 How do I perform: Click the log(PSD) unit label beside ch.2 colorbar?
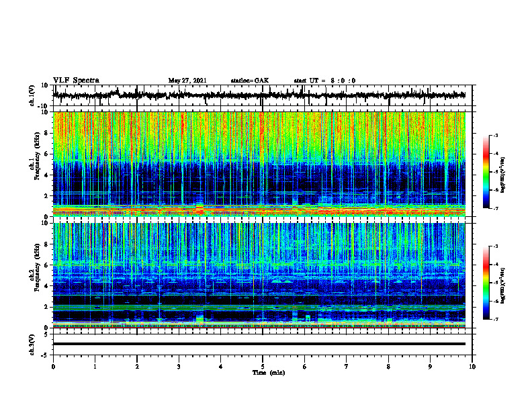(x=503, y=286)
